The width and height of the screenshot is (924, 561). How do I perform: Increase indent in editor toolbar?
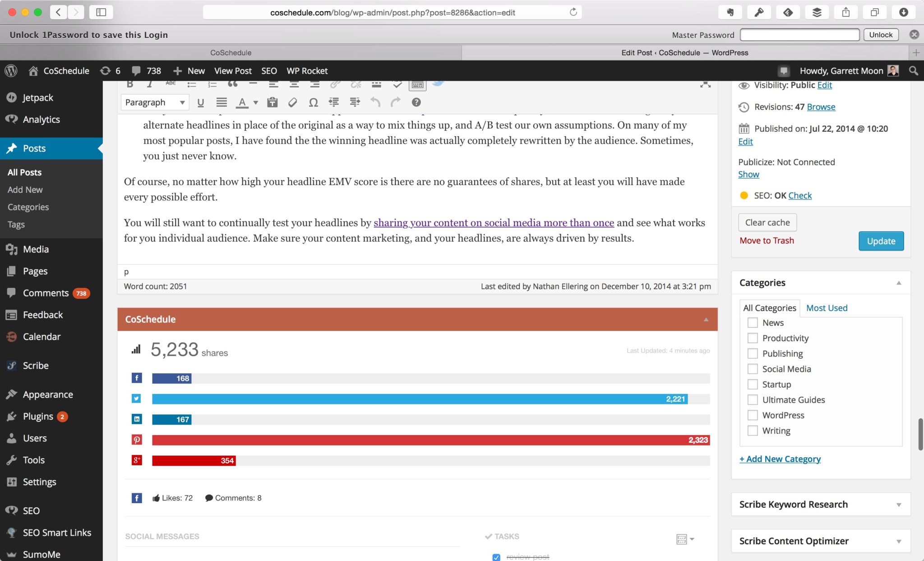tap(355, 102)
